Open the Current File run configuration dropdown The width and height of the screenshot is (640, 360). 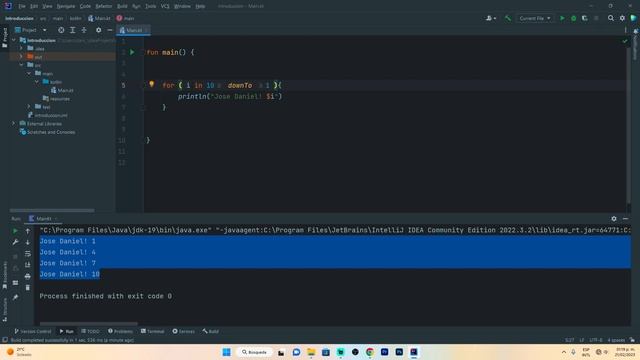(x=534, y=18)
